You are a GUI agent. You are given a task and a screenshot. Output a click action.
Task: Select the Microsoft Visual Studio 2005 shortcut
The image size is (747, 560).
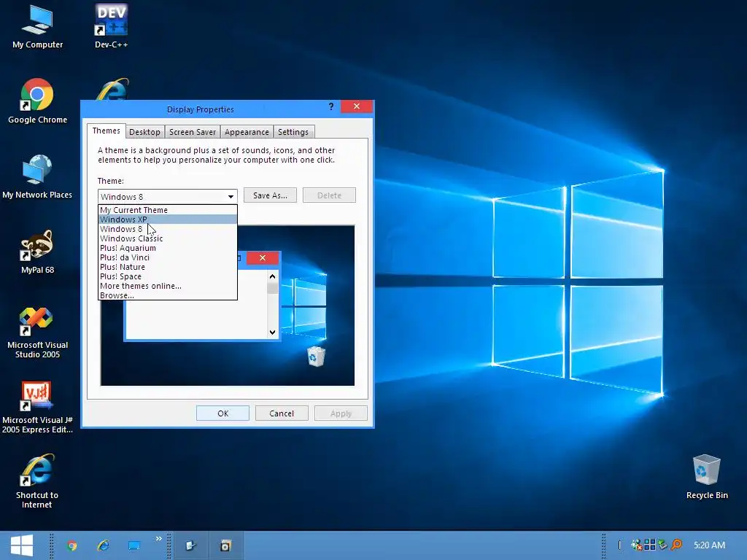[x=38, y=332]
